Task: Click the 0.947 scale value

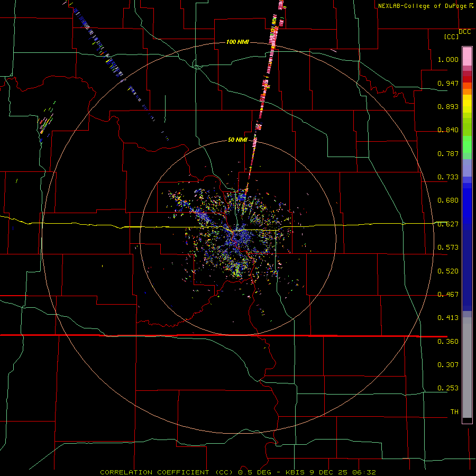Action: tap(448, 83)
